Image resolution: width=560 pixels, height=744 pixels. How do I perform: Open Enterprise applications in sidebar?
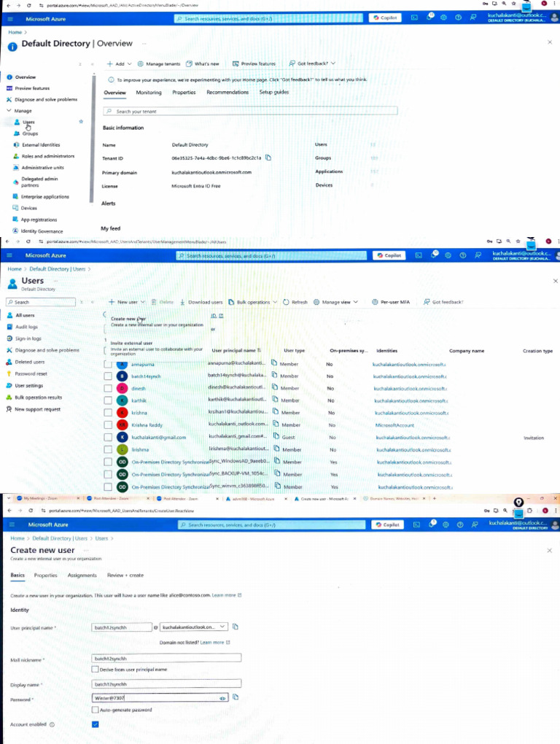coord(45,196)
